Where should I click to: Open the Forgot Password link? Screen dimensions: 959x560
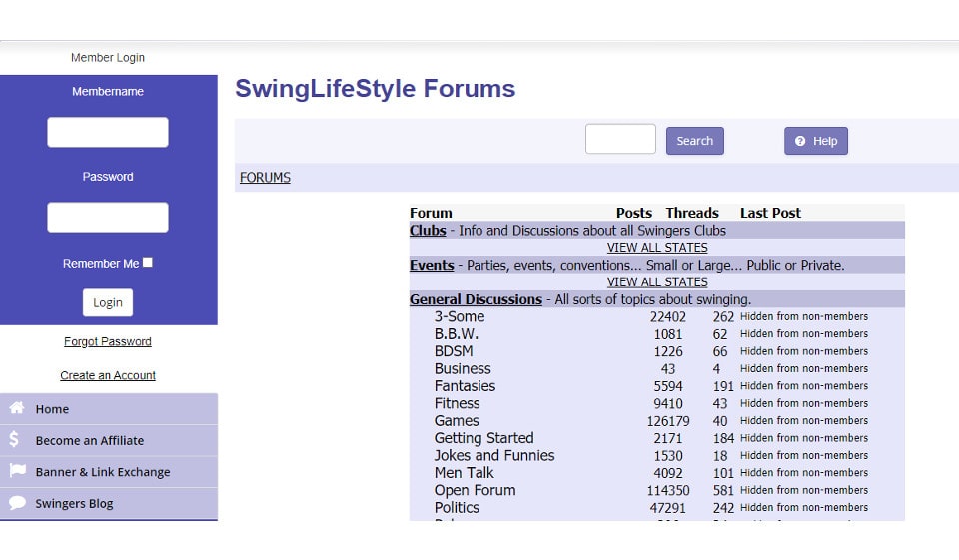[x=108, y=341]
